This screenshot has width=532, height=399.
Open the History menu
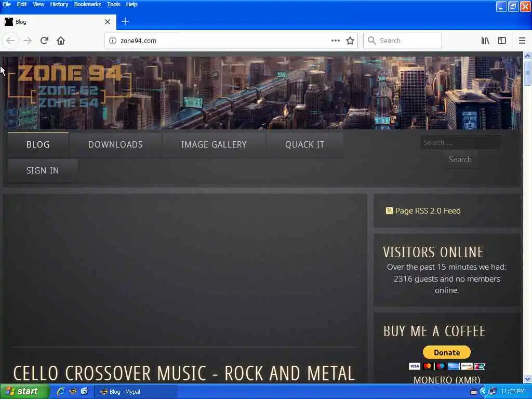pos(59,4)
